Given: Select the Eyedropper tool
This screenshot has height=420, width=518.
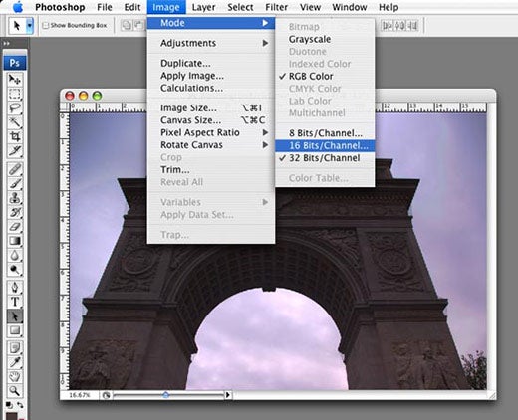Looking at the screenshot, I should coord(15,362).
